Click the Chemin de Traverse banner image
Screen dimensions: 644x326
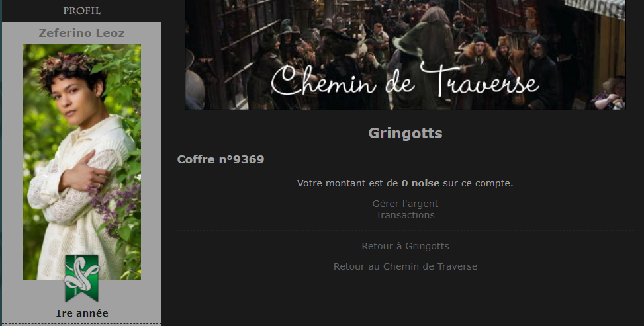pyautogui.click(x=405, y=55)
